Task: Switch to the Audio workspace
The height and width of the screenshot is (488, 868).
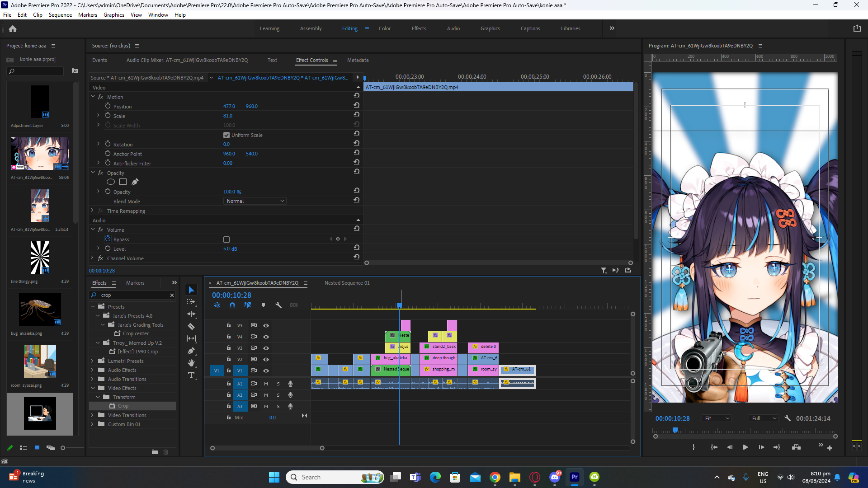Action: 453,28
